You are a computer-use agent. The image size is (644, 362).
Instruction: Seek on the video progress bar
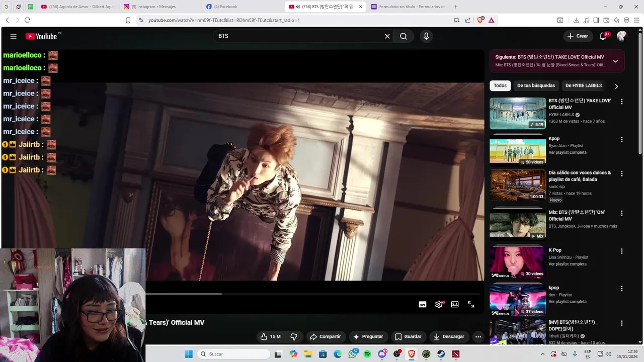313,294
